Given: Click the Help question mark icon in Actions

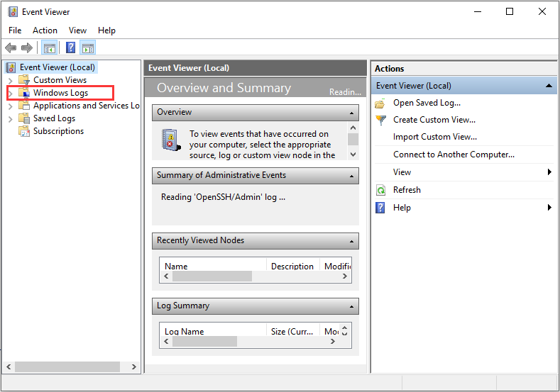Looking at the screenshot, I should coord(380,208).
